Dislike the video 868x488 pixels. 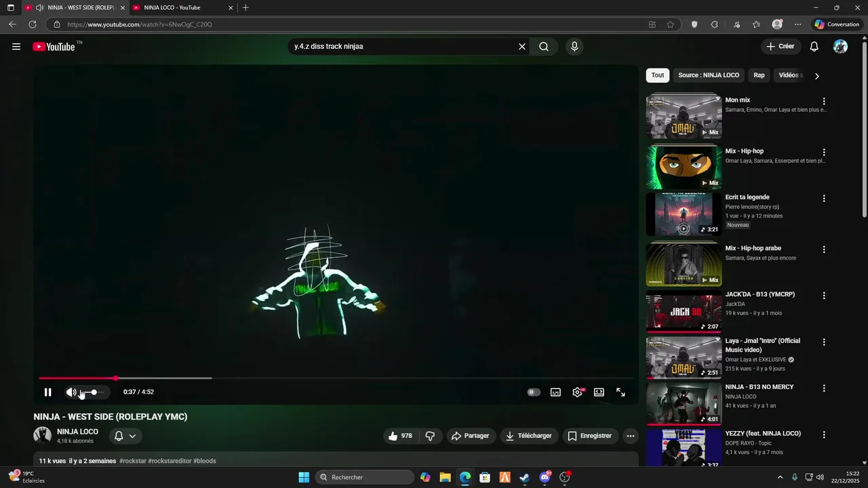430,436
